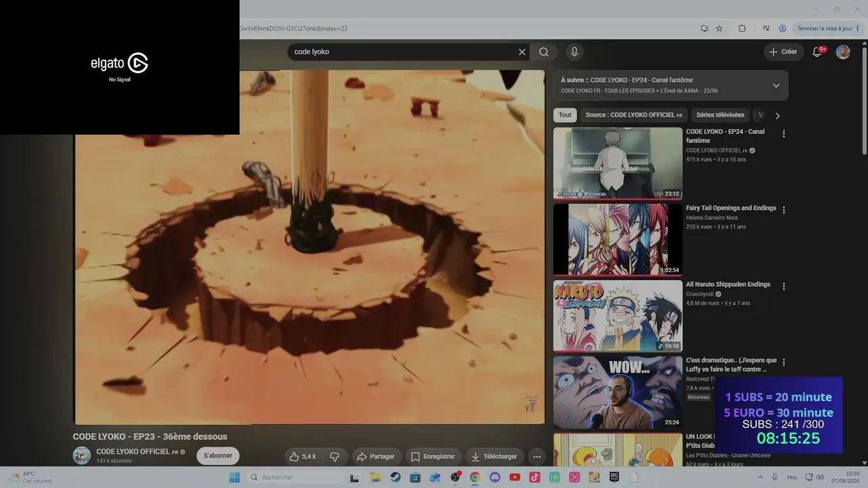Viewport: 868px width, 488px height.
Task: Open network and volume quick settings
Action: coord(814,477)
